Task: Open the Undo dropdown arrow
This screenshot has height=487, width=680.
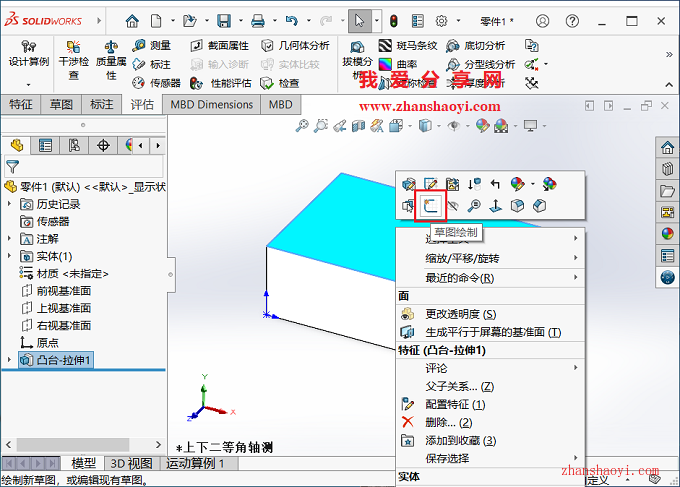Action: [309, 20]
